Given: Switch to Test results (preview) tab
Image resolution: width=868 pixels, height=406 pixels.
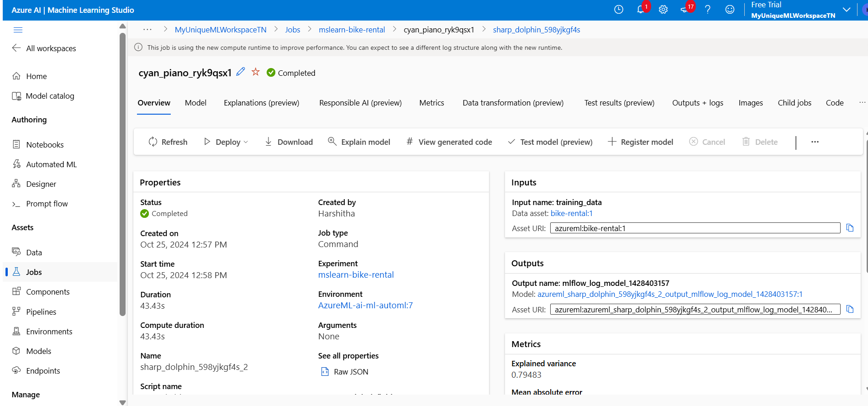Looking at the screenshot, I should pos(619,103).
